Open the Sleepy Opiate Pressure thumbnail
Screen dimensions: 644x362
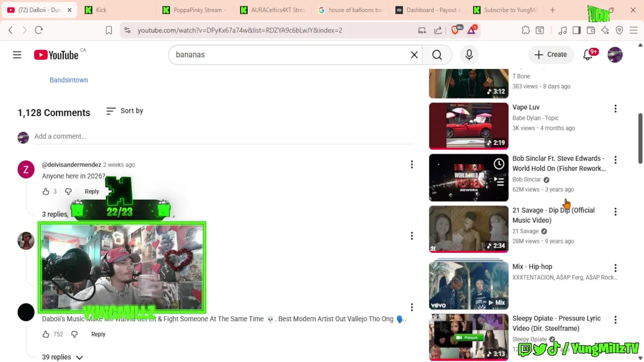[x=468, y=337]
